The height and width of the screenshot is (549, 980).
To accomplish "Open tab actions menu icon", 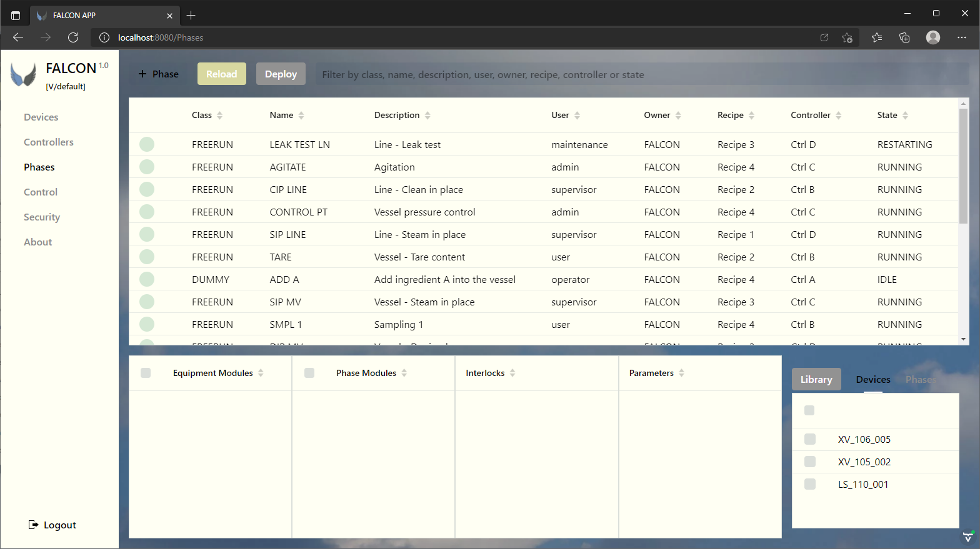I will [x=16, y=15].
